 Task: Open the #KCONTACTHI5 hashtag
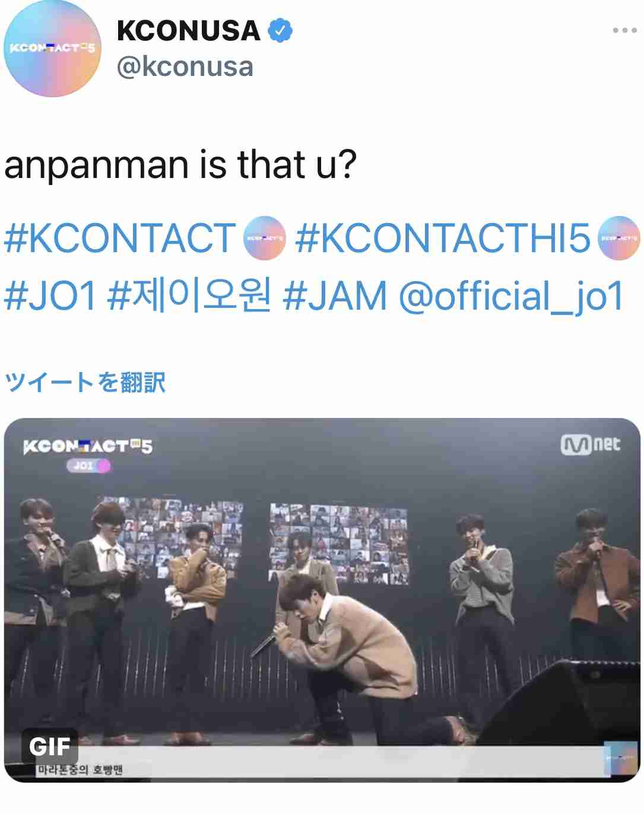click(x=442, y=238)
